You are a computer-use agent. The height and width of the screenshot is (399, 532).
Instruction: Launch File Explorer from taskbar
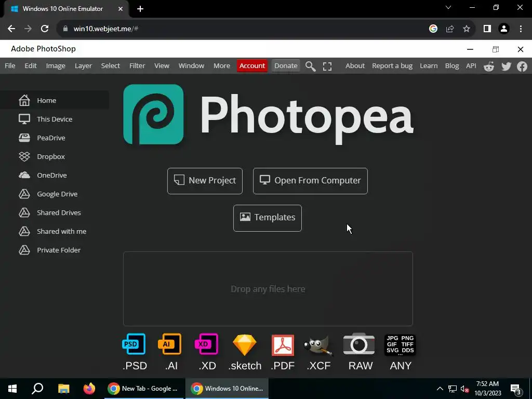63,389
